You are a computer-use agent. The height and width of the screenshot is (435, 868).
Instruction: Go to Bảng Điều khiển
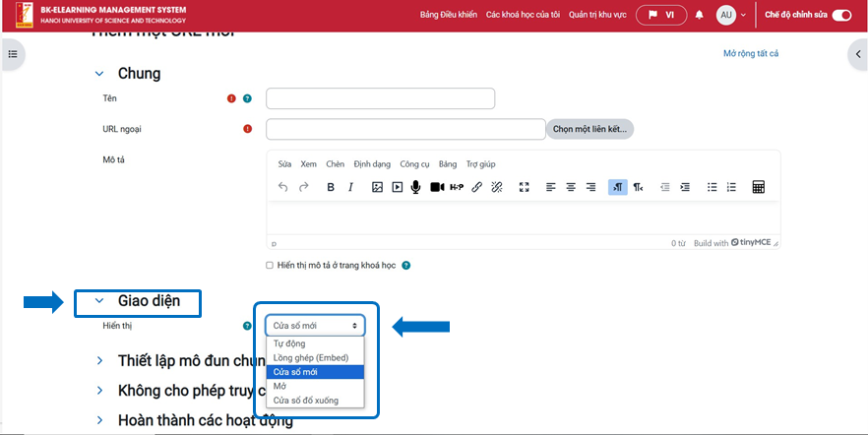[x=449, y=15]
